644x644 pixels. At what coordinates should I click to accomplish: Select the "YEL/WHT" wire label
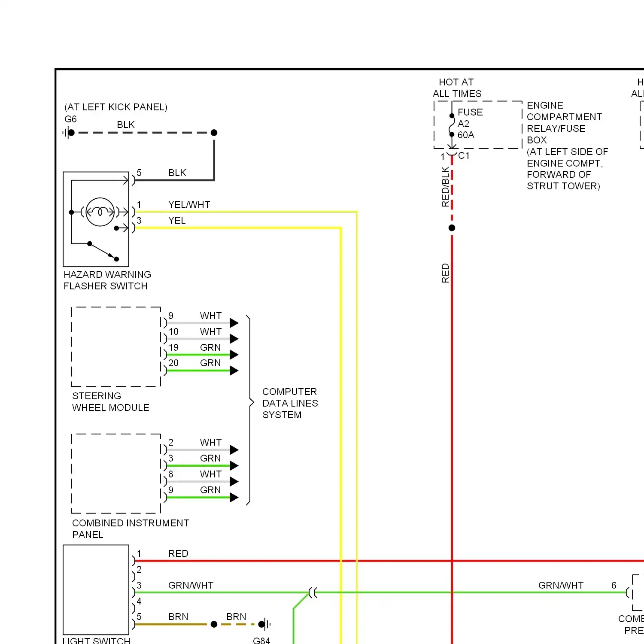(189, 204)
